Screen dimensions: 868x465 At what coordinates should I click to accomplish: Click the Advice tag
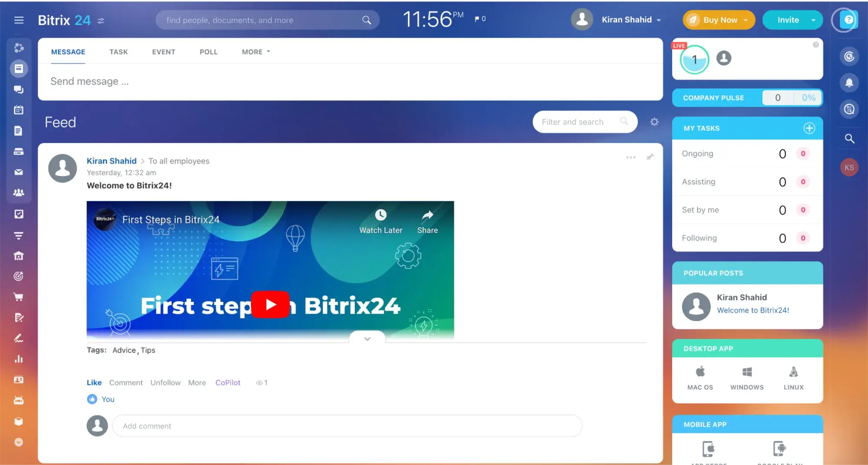point(124,350)
